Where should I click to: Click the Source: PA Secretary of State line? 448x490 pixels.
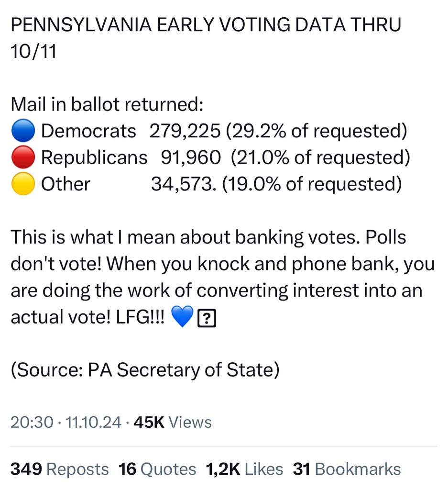coord(145,370)
